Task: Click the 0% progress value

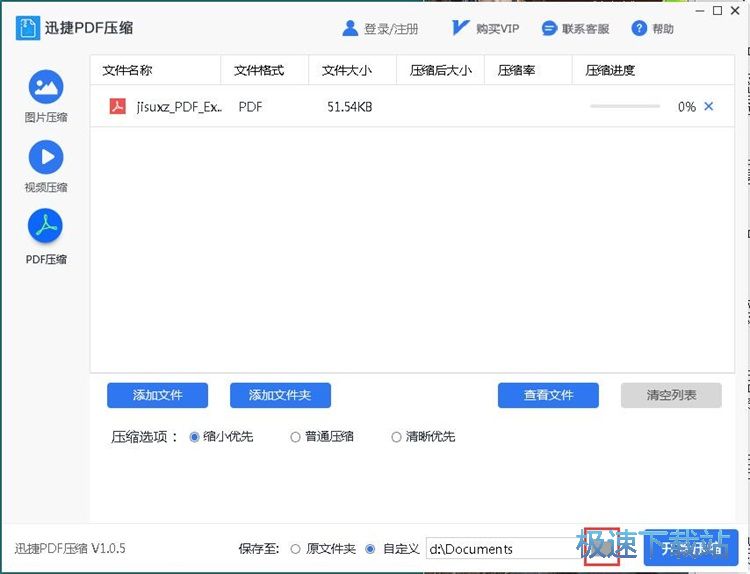Action: 687,107
